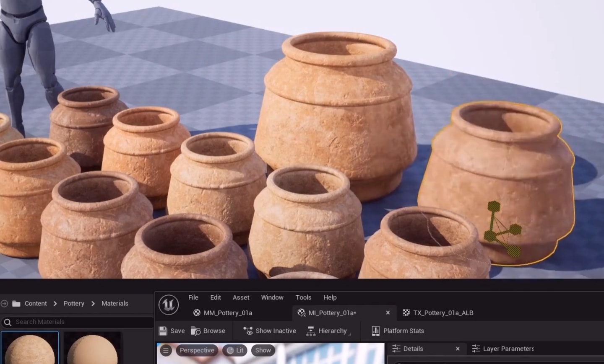The image size is (604, 364).
Task: Click the Browse button label
Action: pyautogui.click(x=214, y=331)
